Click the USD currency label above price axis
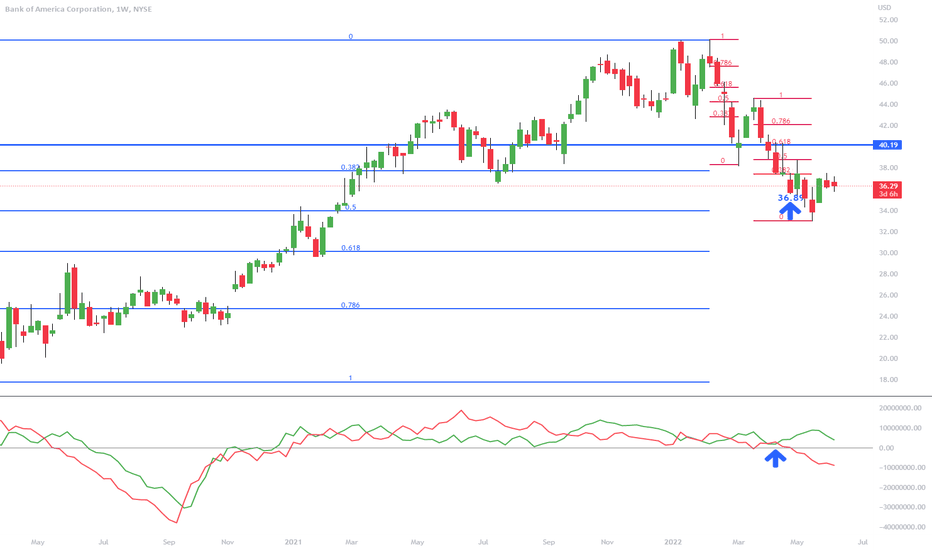This screenshot has width=932, height=550. tap(884, 7)
